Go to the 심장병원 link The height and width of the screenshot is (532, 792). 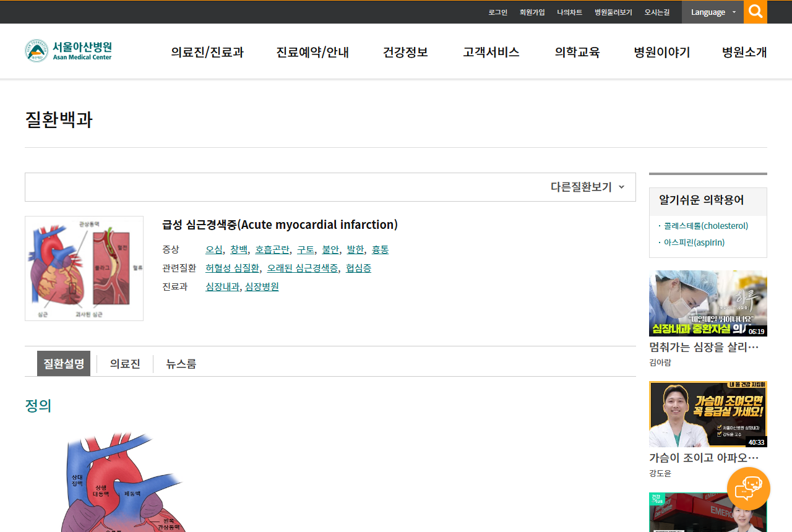262,287
